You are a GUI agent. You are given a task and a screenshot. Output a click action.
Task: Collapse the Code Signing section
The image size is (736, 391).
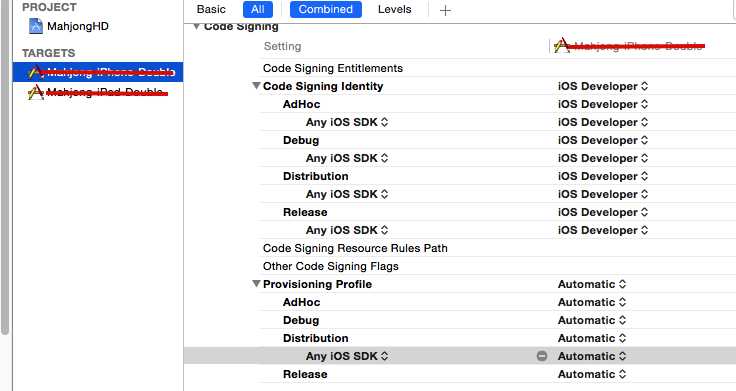196,27
